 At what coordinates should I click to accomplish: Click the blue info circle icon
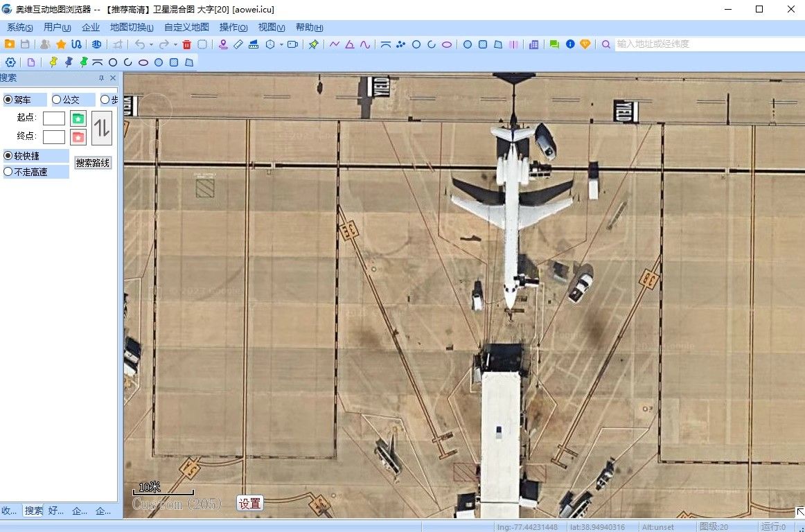pyautogui.click(x=570, y=44)
